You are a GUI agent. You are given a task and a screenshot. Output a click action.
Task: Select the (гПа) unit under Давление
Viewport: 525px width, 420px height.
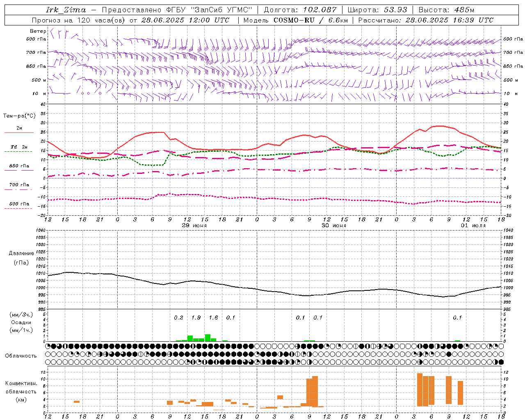tap(21, 263)
